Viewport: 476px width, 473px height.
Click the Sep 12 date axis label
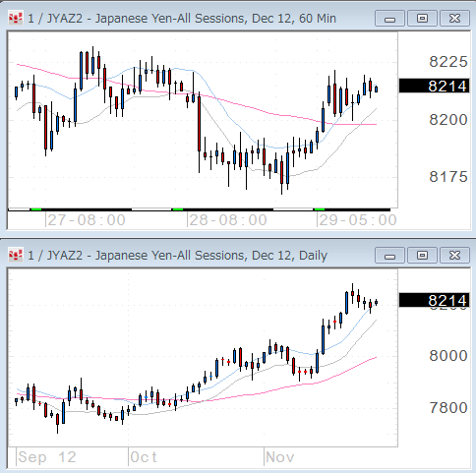(x=47, y=457)
